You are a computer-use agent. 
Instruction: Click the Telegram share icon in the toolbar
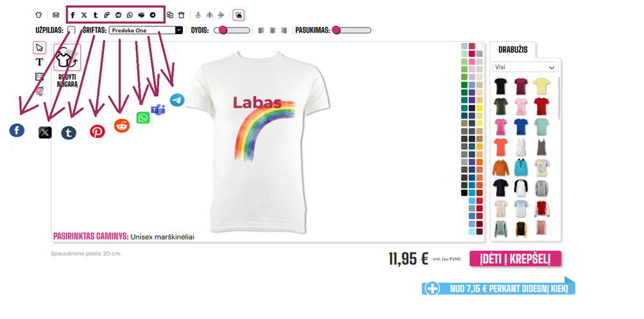point(153,15)
